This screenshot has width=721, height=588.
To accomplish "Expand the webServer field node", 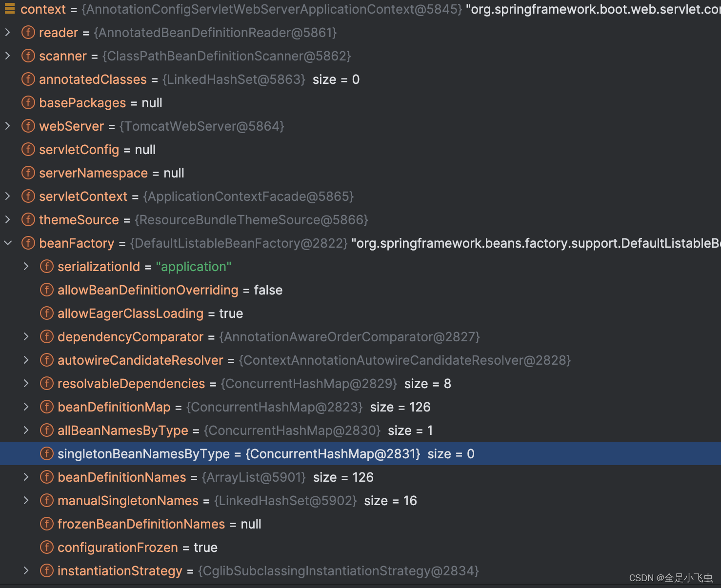I will (x=7, y=126).
